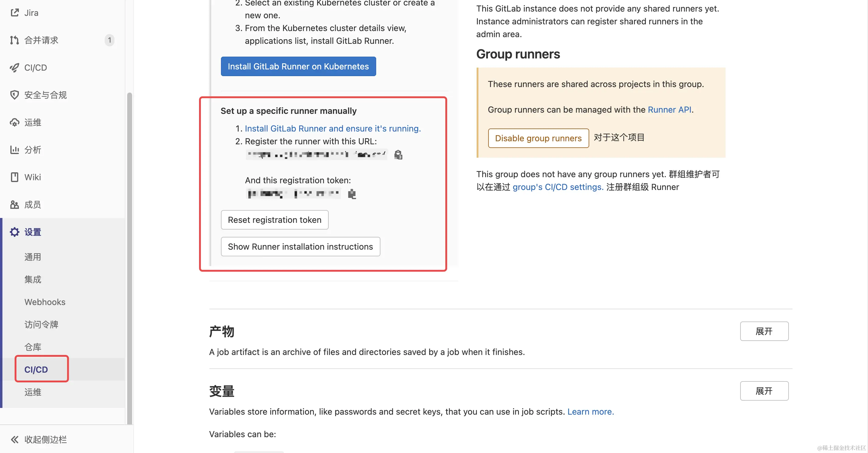Expand the 产物 artifacts section

(x=764, y=331)
